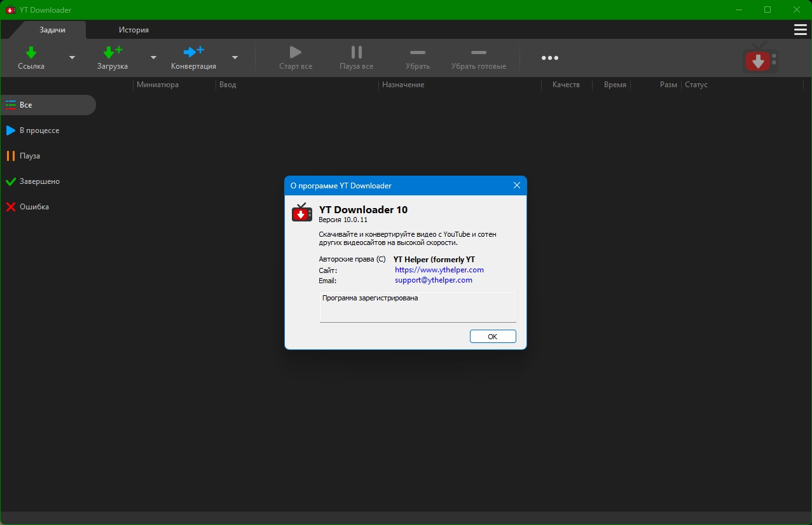Click the TV logo in About dialog
Screen dimensions: 812x525
click(302, 212)
